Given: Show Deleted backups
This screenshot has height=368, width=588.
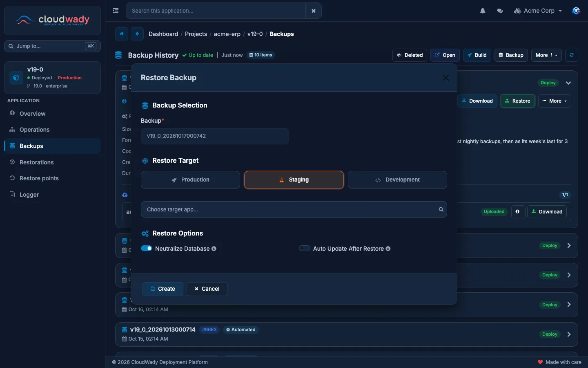Looking at the screenshot, I should [410, 55].
